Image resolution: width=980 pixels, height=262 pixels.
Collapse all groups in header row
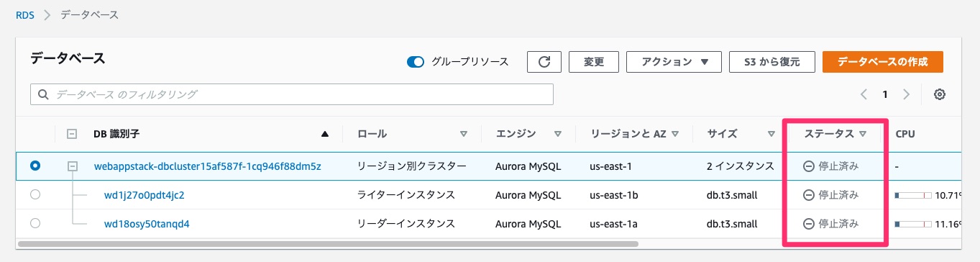click(x=72, y=134)
